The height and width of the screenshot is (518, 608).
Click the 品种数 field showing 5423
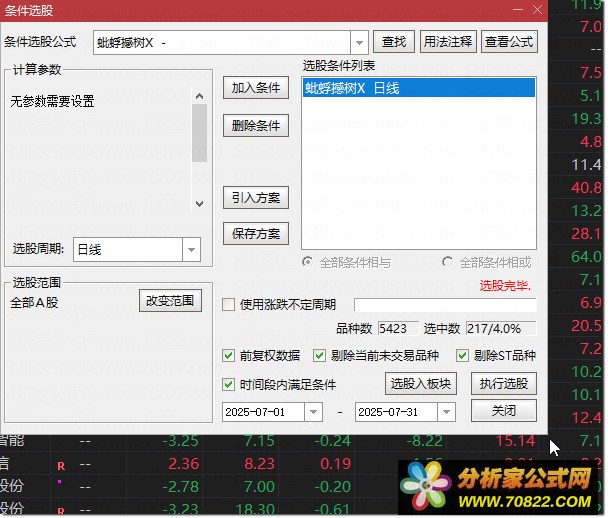click(x=398, y=329)
